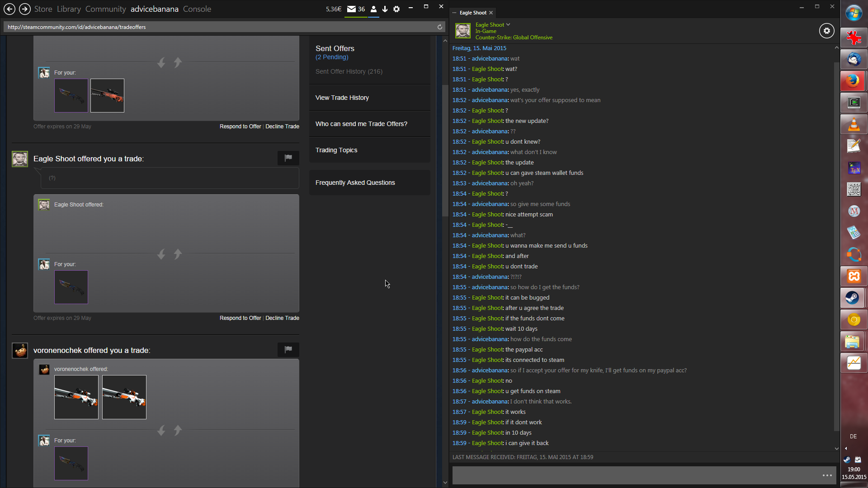
Task: Click Decline Trade on Eagle Shoot's offer
Action: point(282,318)
